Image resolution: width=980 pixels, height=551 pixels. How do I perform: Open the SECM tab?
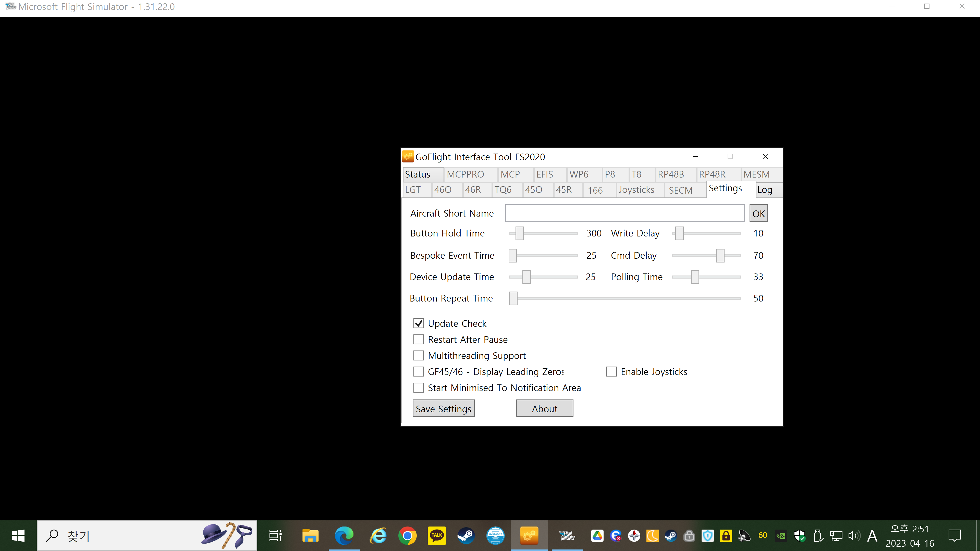click(x=685, y=190)
